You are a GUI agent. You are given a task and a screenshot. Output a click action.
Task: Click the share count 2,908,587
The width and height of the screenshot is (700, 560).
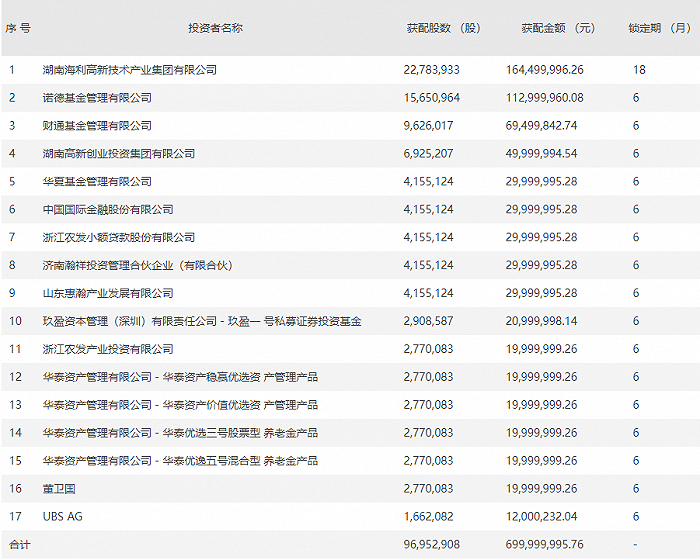[x=428, y=321]
